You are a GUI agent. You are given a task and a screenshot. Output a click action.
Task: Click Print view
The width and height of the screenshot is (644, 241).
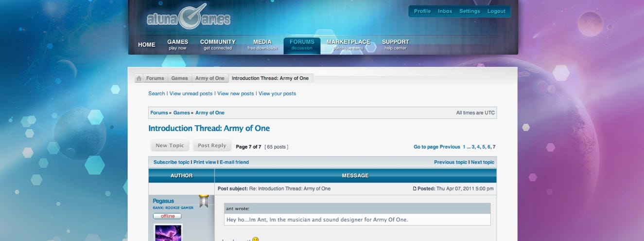[x=205, y=162]
